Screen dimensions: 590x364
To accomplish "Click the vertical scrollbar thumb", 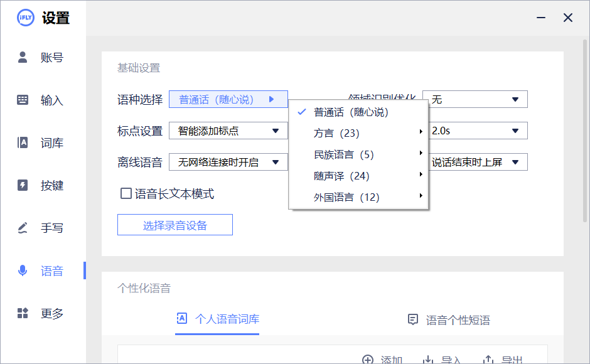I will pos(585,131).
